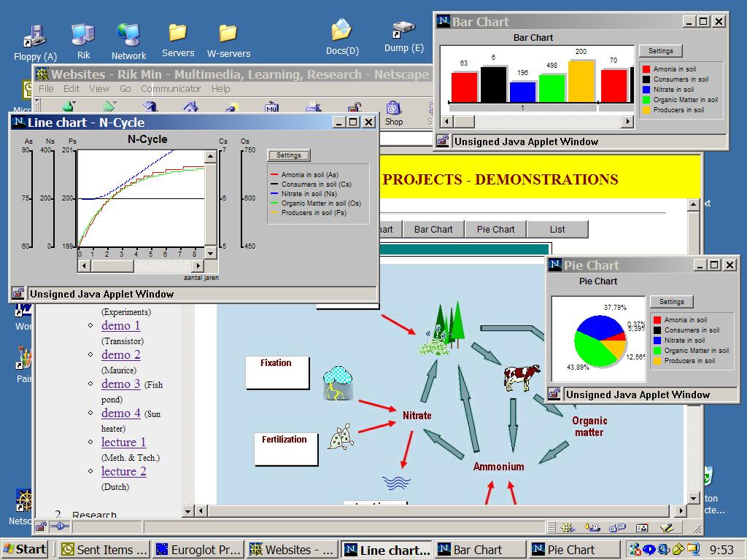Viewport: 747px width, 560px height.
Task: Open Communicator menu in Netscape
Action: tap(171, 88)
